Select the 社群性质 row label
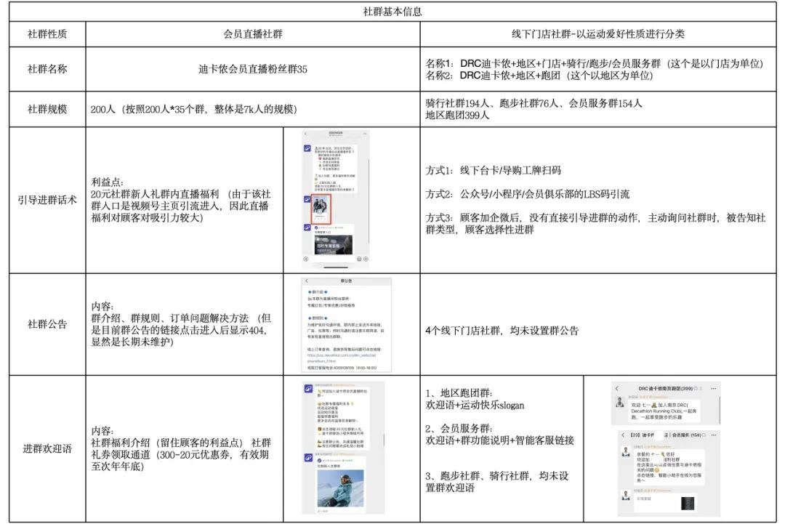 (x=47, y=34)
